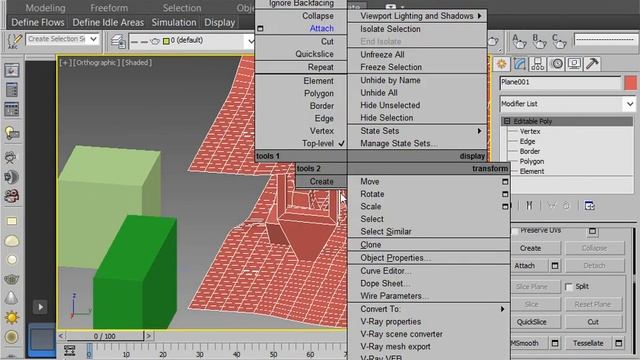Open Scale transform settings box

pos(505,207)
